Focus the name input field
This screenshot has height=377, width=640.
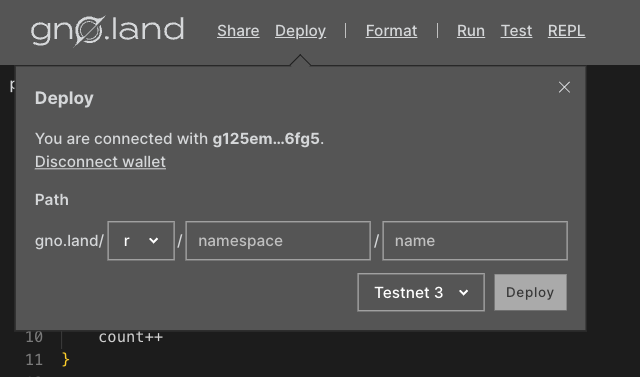tap(475, 241)
